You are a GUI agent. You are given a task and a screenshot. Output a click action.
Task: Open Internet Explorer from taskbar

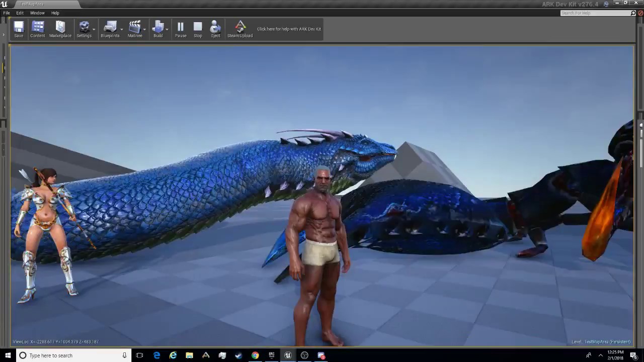pyautogui.click(x=173, y=355)
